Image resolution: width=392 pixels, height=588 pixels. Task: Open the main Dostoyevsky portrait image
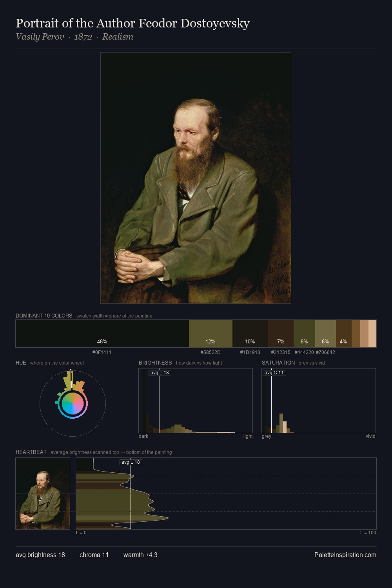[196, 178]
